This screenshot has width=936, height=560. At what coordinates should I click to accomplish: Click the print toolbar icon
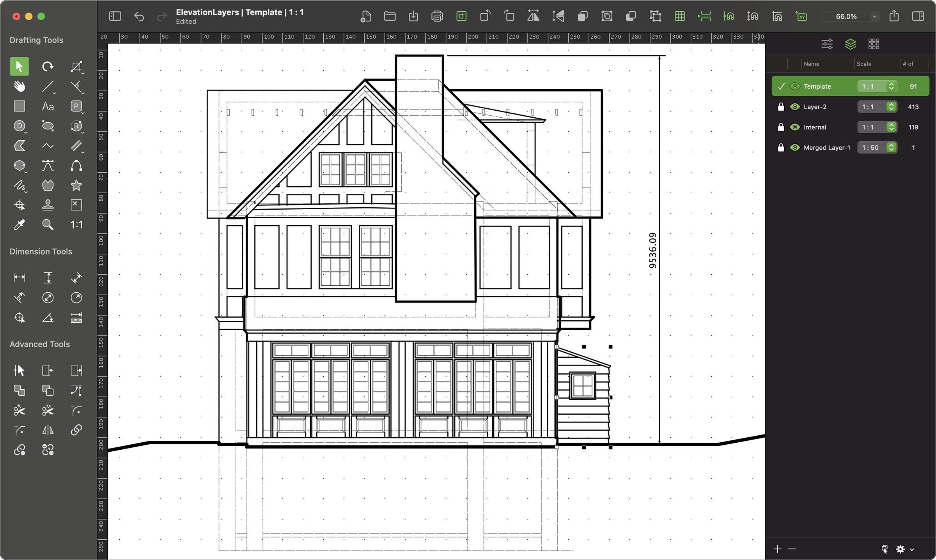coord(437,16)
